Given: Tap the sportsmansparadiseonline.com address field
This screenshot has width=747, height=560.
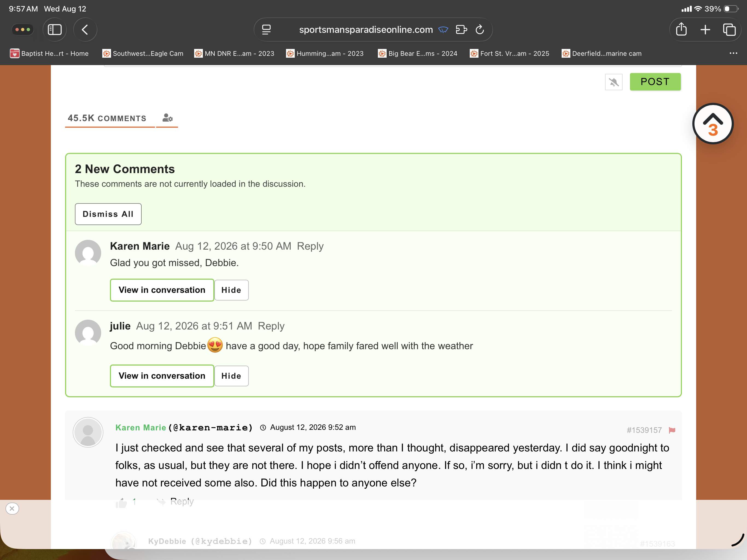Looking at the screenshot, I should coord(366,30).
